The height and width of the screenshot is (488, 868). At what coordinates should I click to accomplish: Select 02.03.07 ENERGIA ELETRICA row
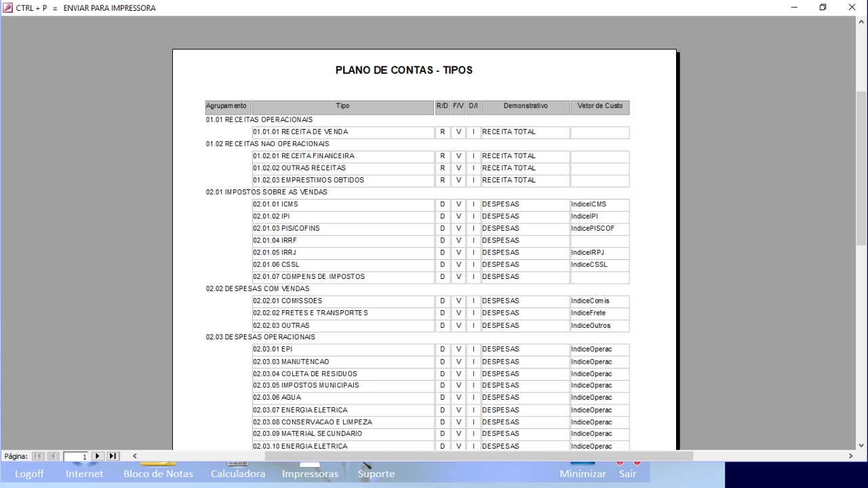coord(441,410)
